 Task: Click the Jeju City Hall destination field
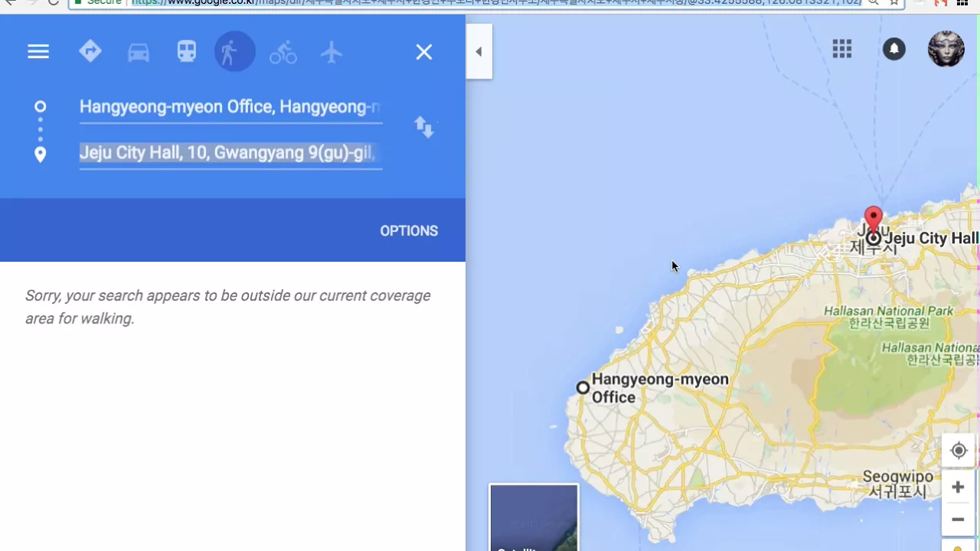point(230,153)
